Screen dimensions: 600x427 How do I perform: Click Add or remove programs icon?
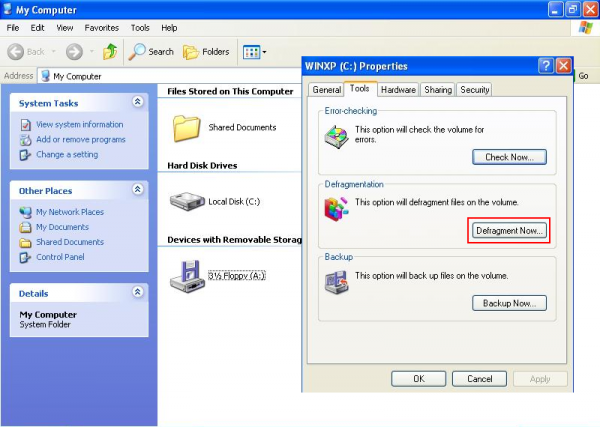pos(26,140)
